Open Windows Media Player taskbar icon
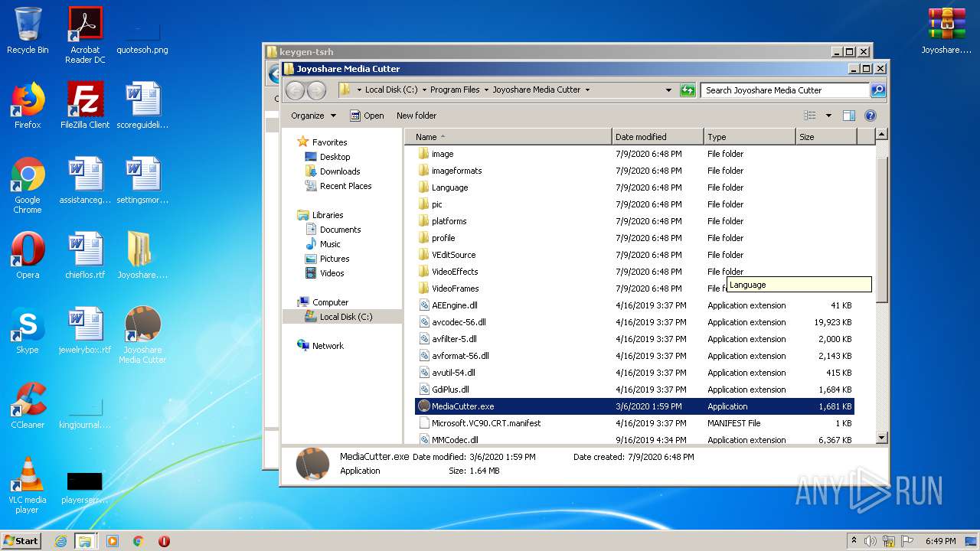Screen dimensions: 980x551 pyautogui.click(x=113, y=541)
